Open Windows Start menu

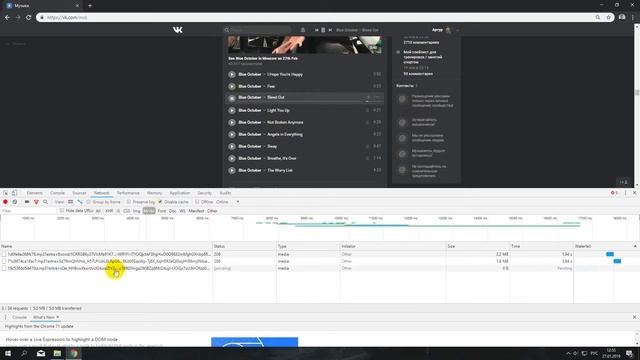pos(8,353)
